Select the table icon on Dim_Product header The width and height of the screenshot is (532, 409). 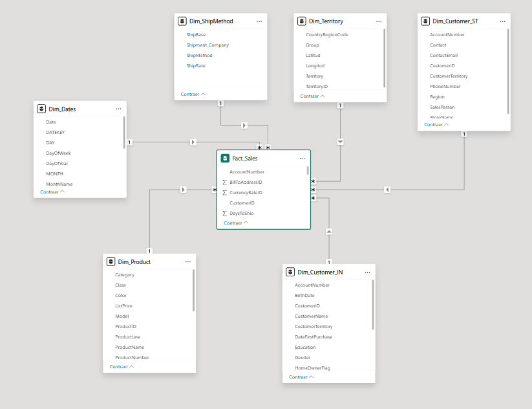111,261
